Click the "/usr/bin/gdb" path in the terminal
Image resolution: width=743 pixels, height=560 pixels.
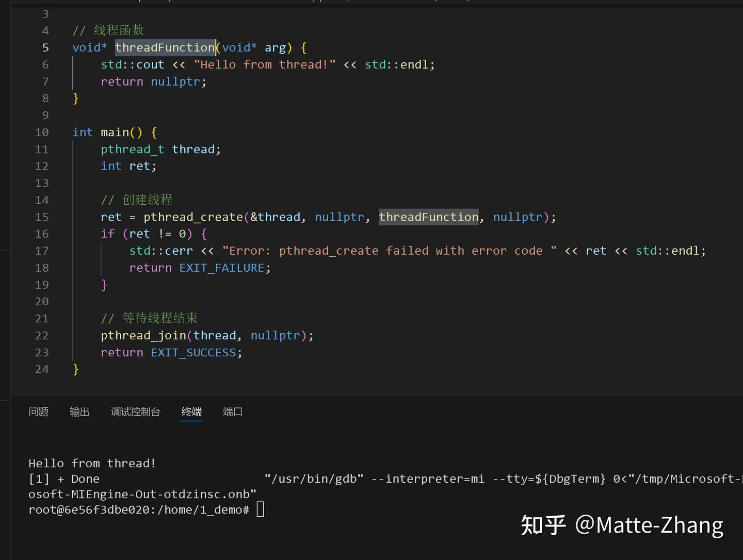click(x=314, y=479)
